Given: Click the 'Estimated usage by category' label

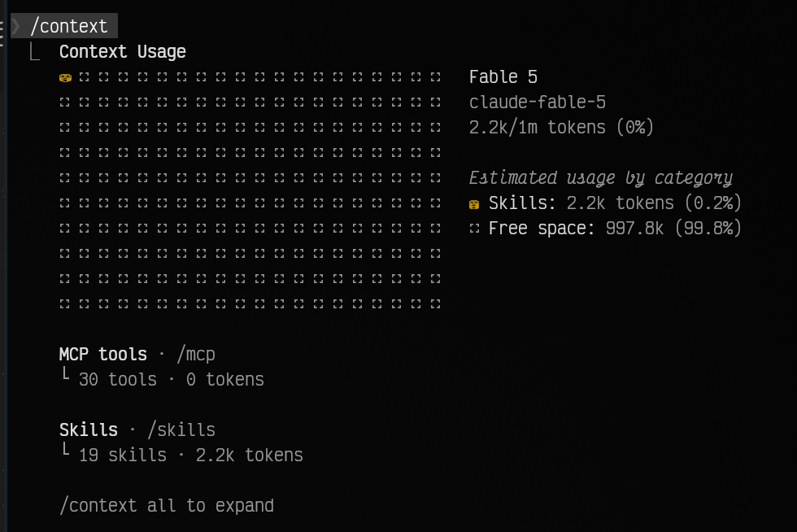Looking at the screenshot, I should click(600, 178).
